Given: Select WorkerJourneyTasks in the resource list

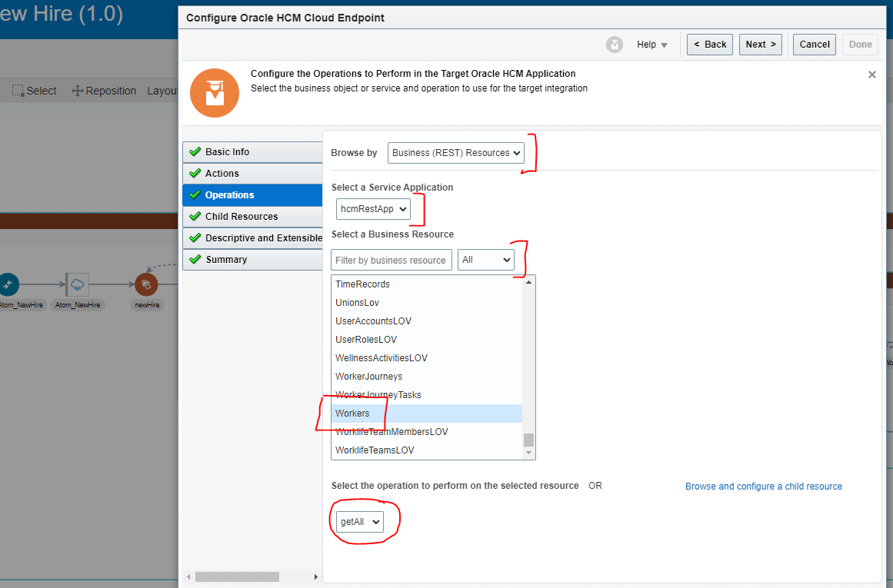Looking at the screenshot, I should tap(427, 394).
